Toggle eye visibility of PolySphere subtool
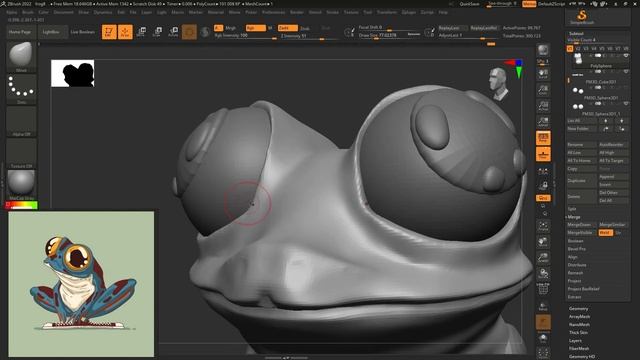 tap(626, 56)
